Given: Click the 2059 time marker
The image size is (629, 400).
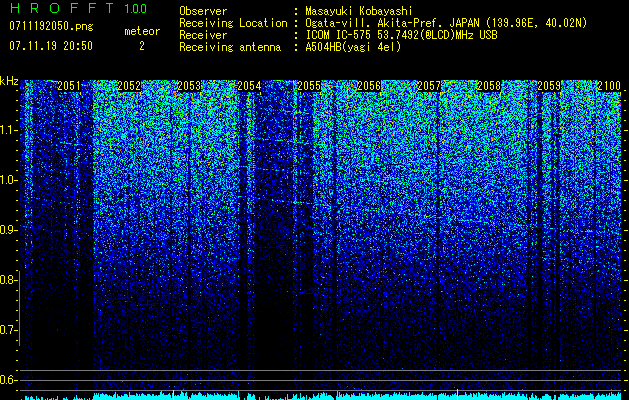Looking at the screenshot, I should pyautogui.click(x=549, y=86).
